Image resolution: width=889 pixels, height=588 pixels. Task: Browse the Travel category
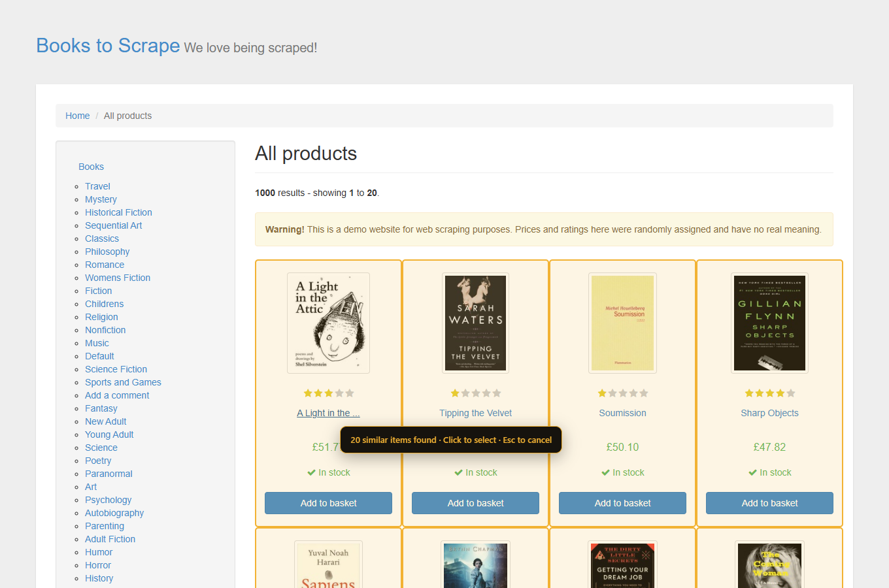pyautogui.click(x=97, y=186)
